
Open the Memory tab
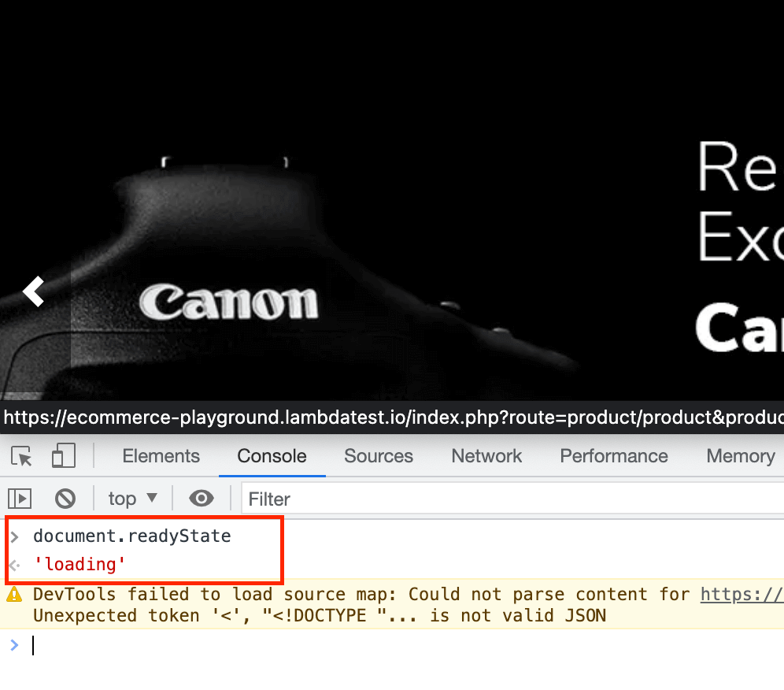pyautogui.click(x=741, y=456)
